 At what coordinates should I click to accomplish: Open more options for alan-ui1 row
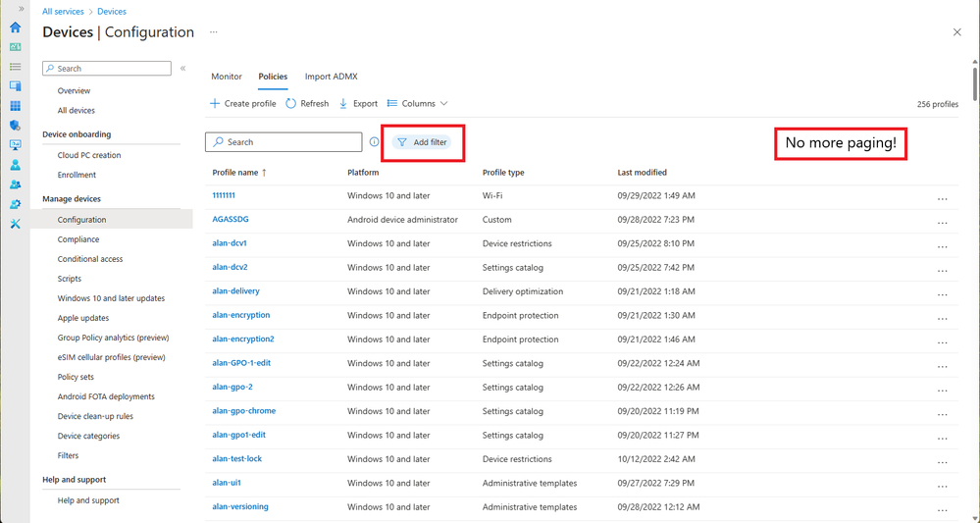click(943, 486)
